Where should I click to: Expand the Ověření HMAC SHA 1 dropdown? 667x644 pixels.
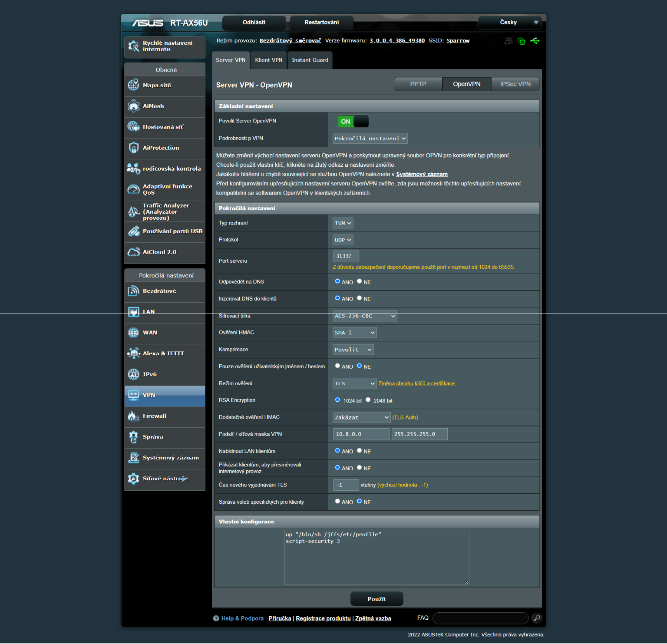354,333
